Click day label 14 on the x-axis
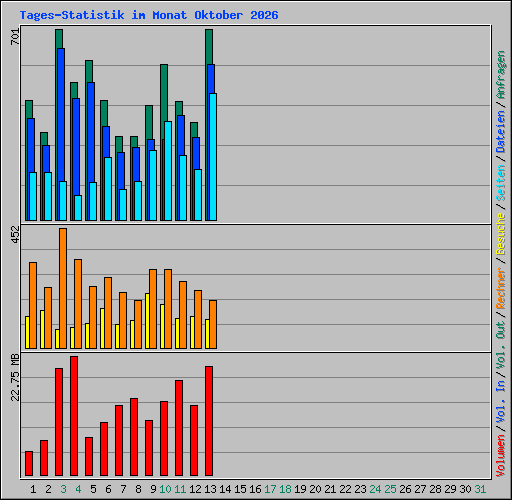This screenshot has height=500, width=512. click(225, 489)
